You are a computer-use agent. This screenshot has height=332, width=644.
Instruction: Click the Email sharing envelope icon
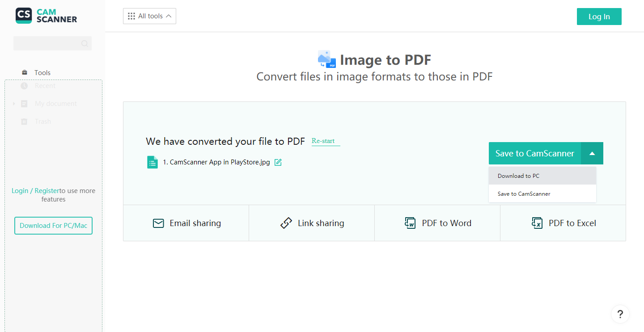[x=158, y=223]
